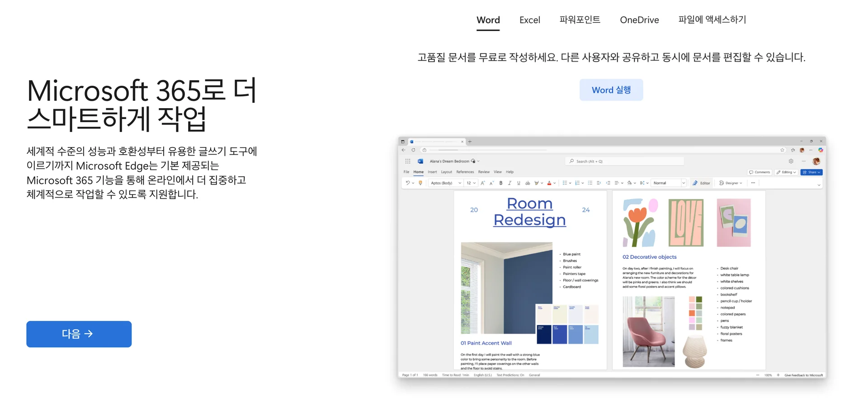Click the settings gear icon in Word

pyautogui.click(x=791, y=161)
